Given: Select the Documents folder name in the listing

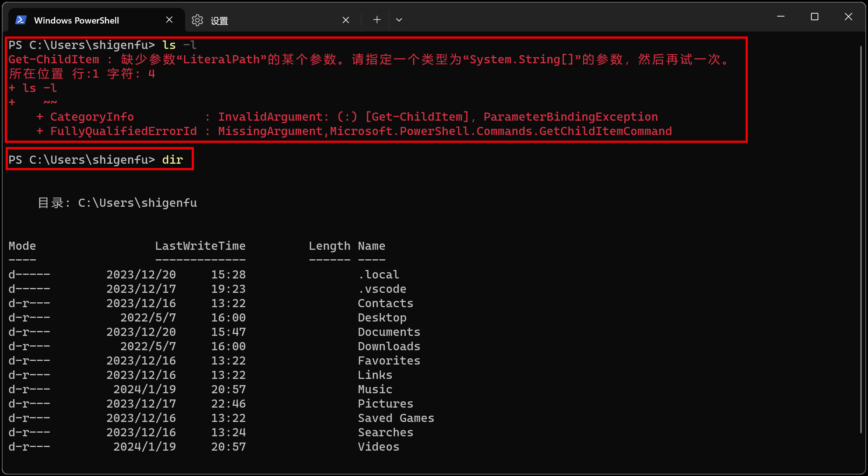Looking at the screenshot, I should click(x=388, y=331).
